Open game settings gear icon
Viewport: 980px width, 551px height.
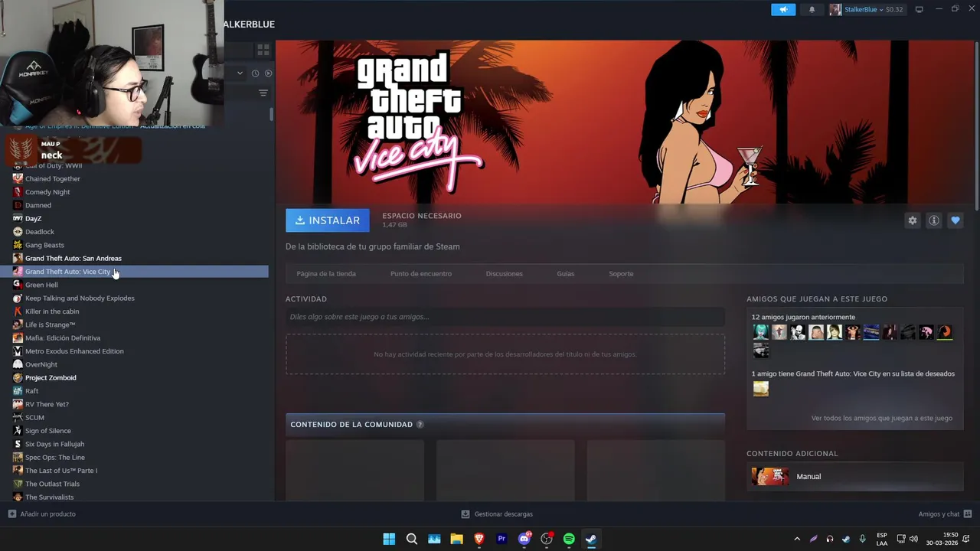(x=913, y=220)
